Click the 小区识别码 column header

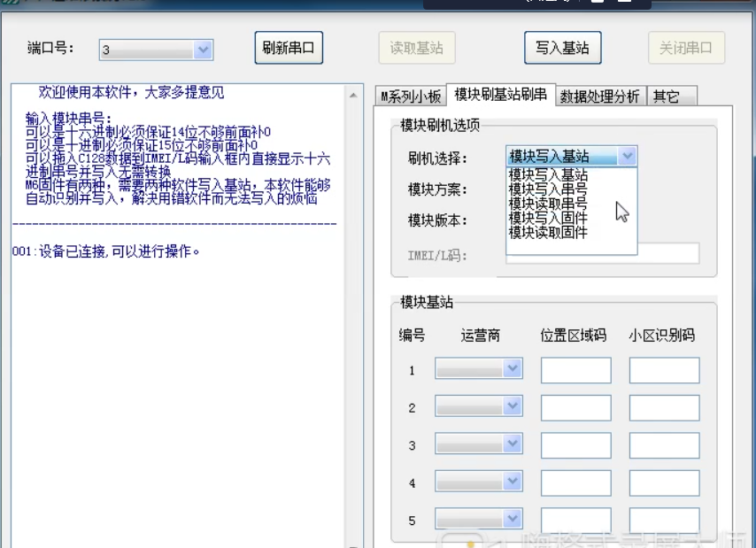(x=662, y=335)
